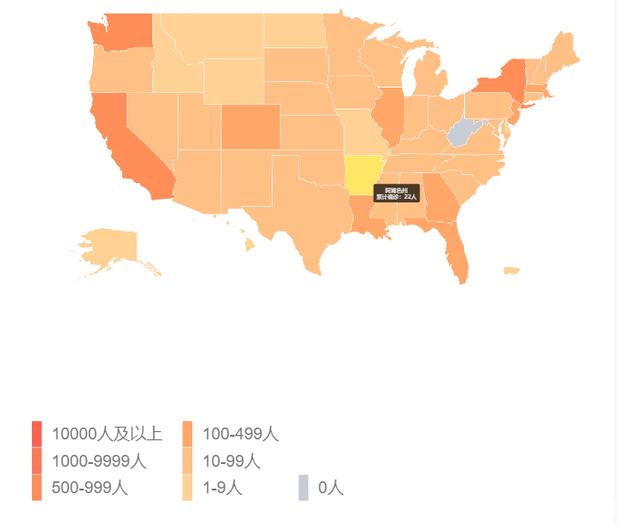Click the 10000人及以上 legend color swatch
Viewport: 640px width, 526px height.
click(x=37, y=434)
